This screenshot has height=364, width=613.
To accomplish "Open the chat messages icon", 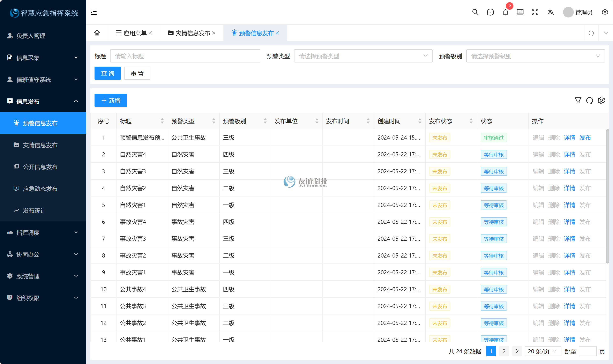I will [x=490, y=12].
